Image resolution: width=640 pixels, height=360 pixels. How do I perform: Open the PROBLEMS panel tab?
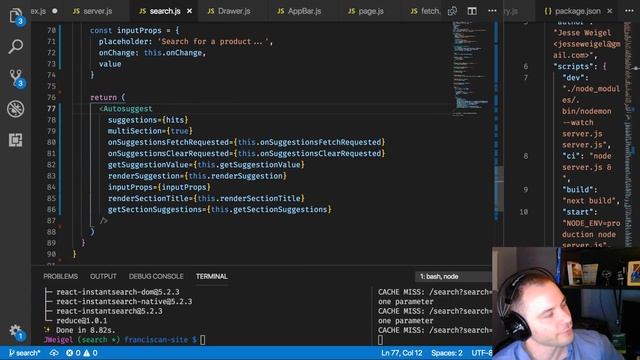(60, 276)
